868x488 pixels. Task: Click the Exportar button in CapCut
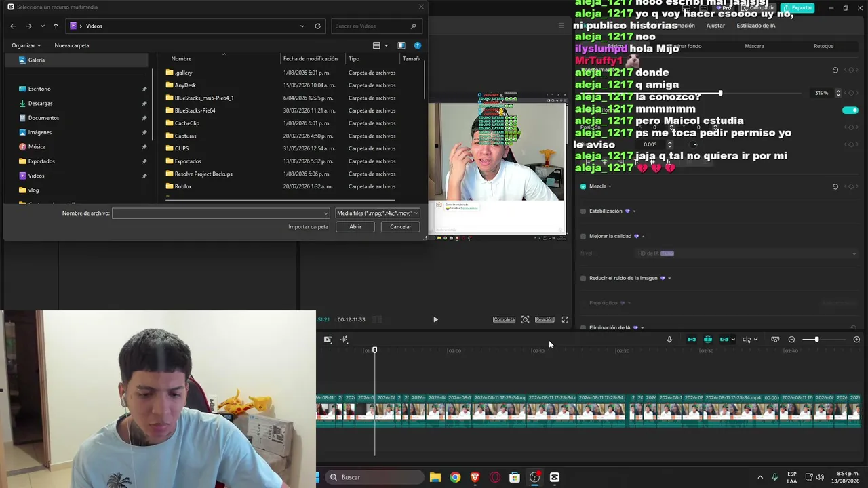(x=797, y=8)
